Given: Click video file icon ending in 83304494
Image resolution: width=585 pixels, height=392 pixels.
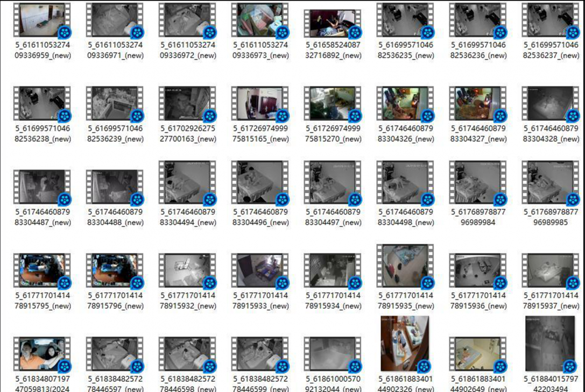Looking at the screenshot, I should [x=187, y=184].
